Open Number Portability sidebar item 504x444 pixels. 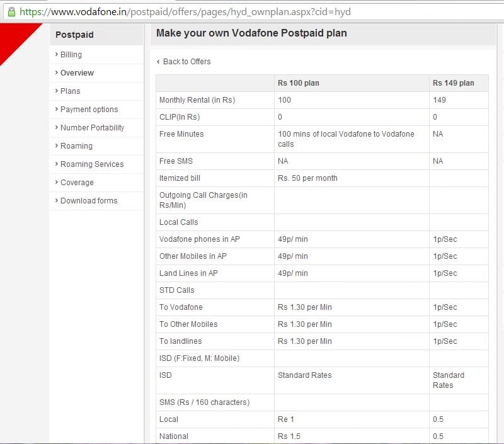(92, 128)
